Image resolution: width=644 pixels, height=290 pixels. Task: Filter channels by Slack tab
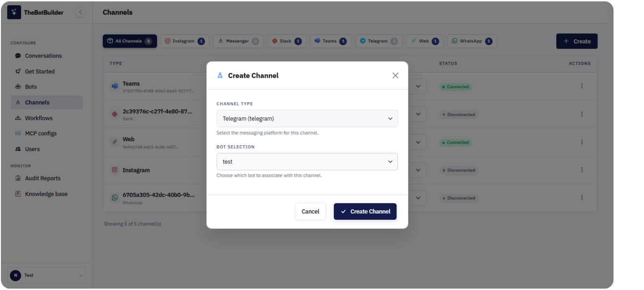coord(287,41)
